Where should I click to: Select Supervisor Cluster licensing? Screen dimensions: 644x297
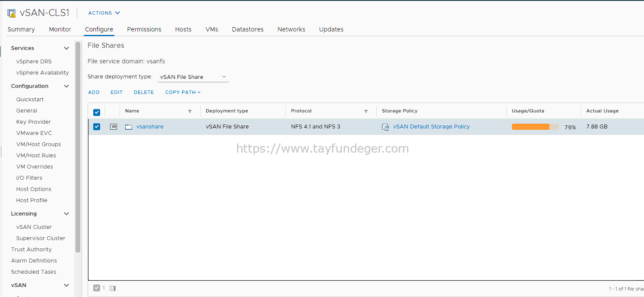click(x=41, y=238)
